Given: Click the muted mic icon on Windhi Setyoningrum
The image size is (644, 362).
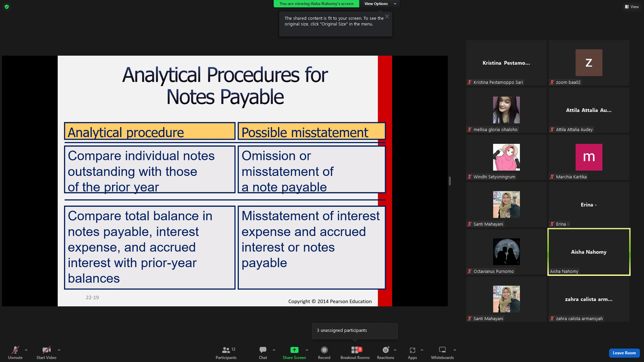Looking at the screenshot, I should pos(470,177).
